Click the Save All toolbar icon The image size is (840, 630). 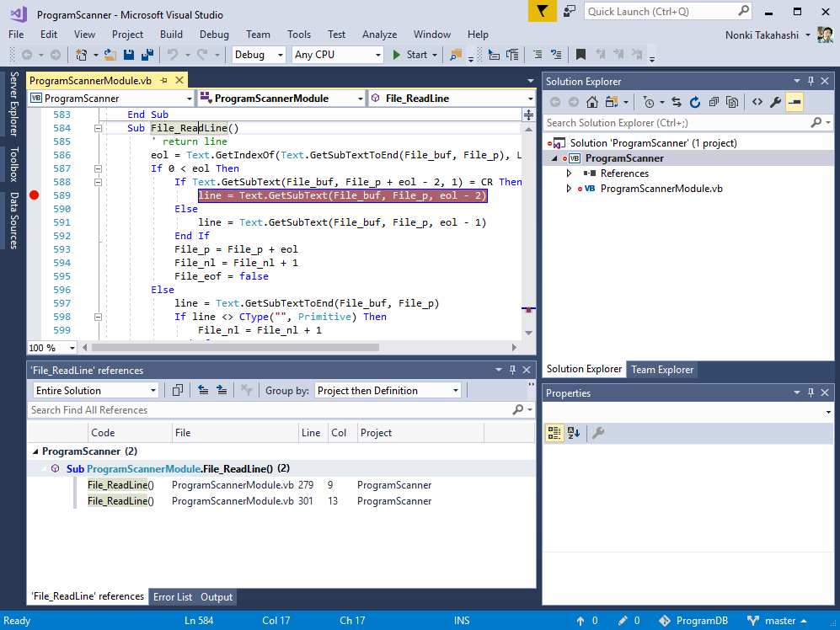(147, 55)
